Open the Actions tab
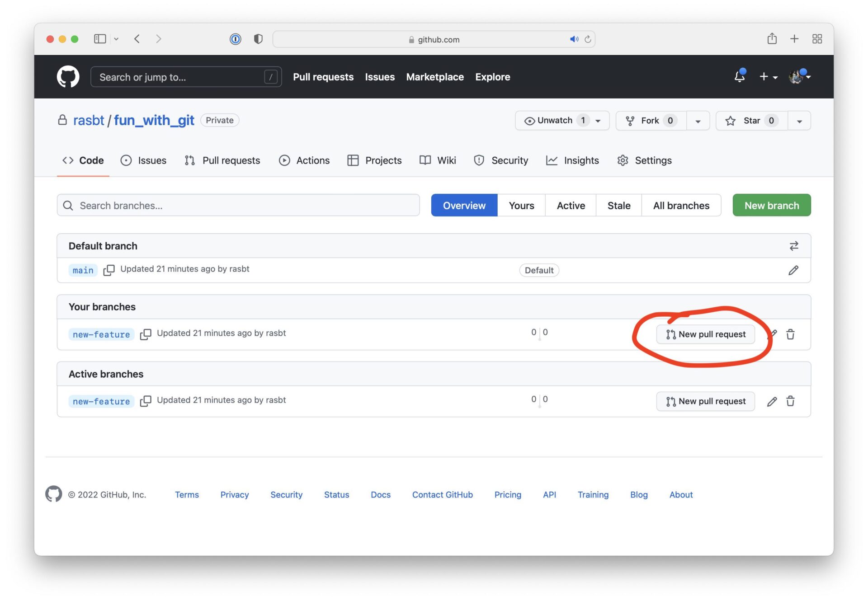868x601 pixels. tap(304, 160)
